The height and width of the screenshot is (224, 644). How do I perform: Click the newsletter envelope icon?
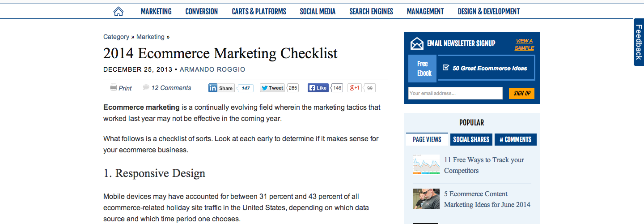coord(417,43)
